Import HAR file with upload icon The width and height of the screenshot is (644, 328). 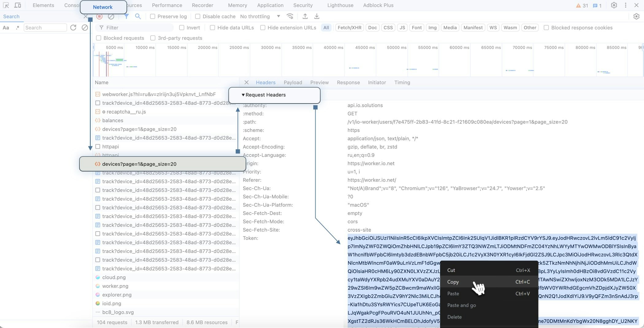click(305, 17)
